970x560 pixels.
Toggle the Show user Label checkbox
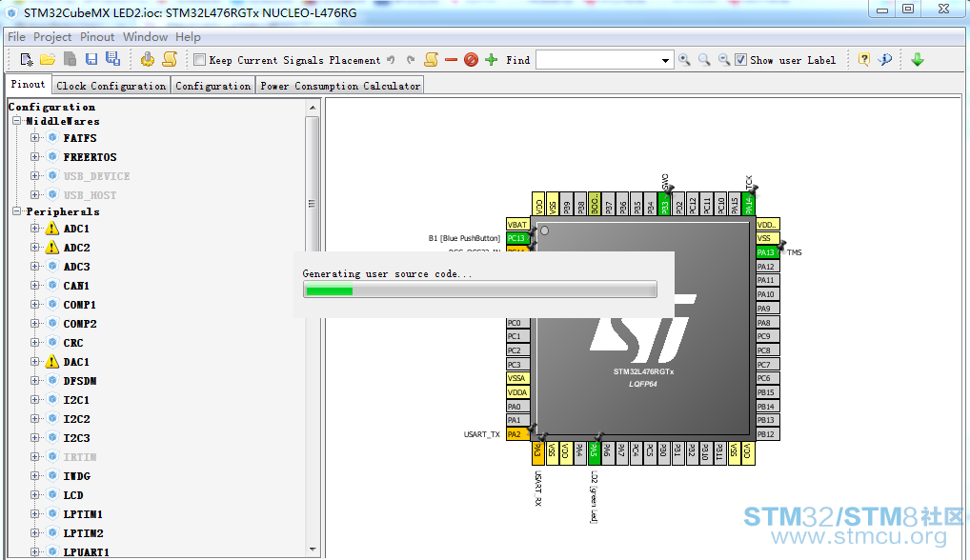pyautogui.click(x=740, y=60)
